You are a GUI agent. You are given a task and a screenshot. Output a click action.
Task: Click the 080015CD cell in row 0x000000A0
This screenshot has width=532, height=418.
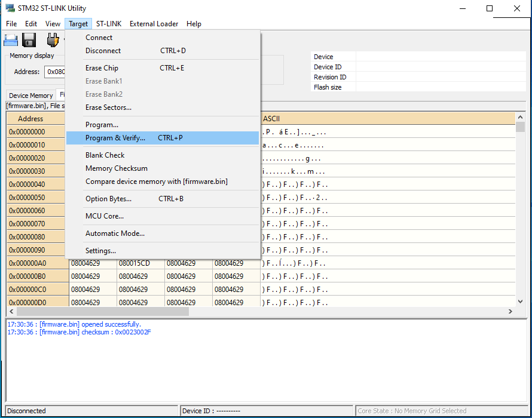coord(141,263)
